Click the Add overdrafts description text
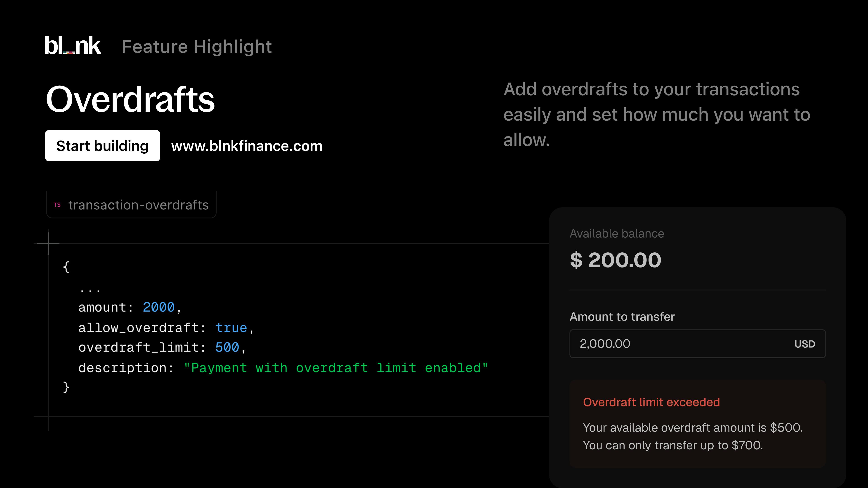The height and width of the screenshot is (488, 868). [x=656, y=115]
